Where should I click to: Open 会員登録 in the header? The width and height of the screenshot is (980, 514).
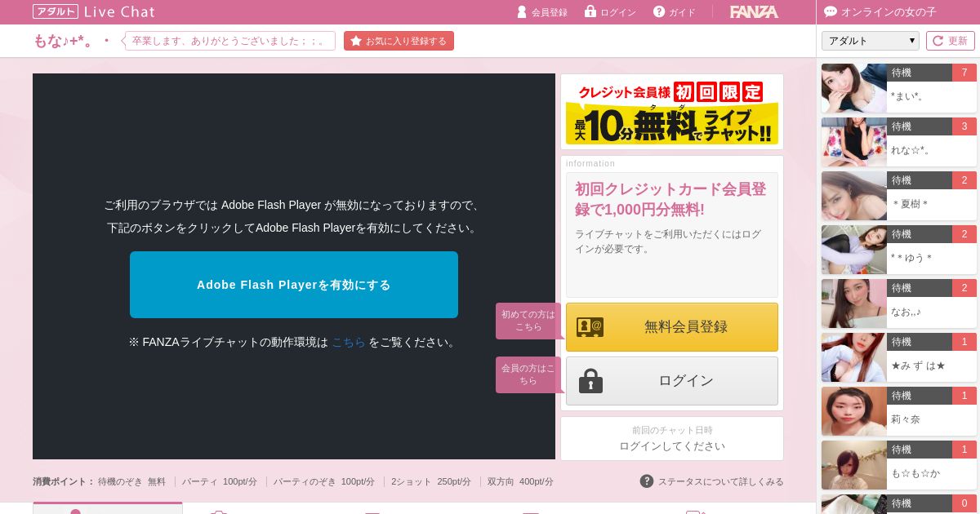[x=542, y=12]
